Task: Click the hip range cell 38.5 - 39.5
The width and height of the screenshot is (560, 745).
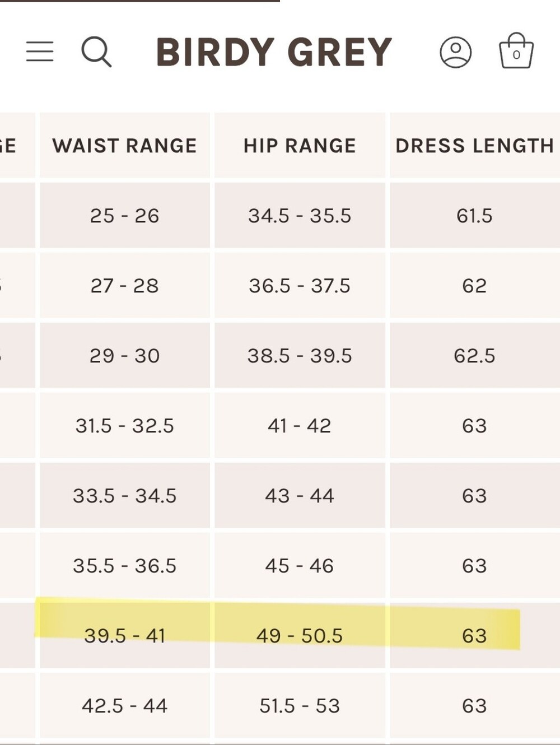Action: 300,355
